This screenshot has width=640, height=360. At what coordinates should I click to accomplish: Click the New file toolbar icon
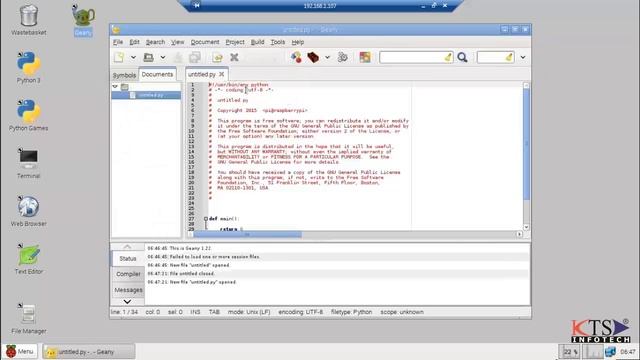119,58
